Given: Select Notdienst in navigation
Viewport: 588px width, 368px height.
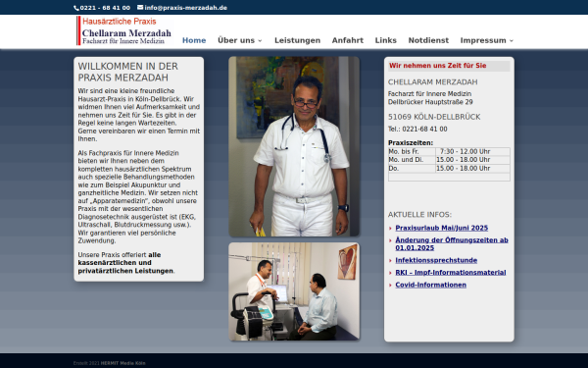Looking at the screenshot, I should [428, 40].
